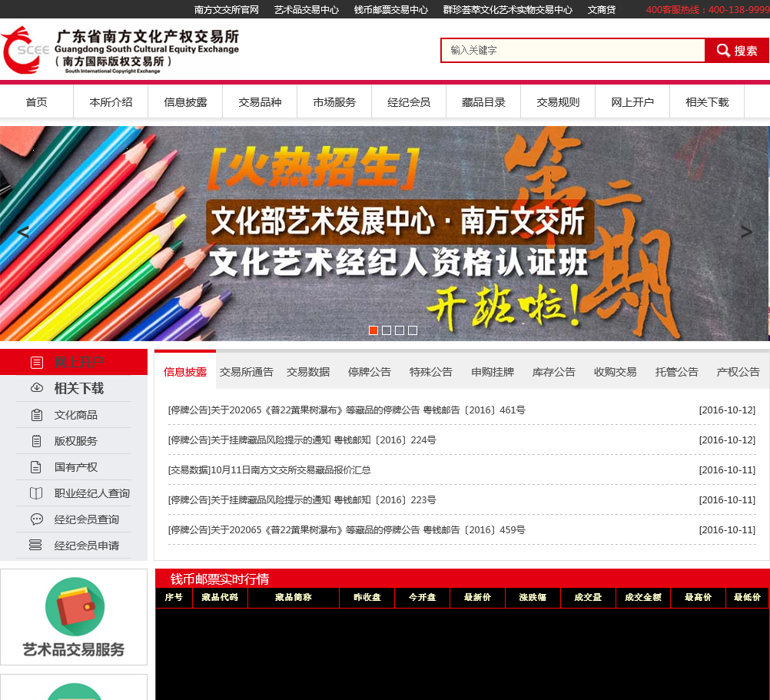Click the 相关下载 cloud download icon

(x=37, y=388)
